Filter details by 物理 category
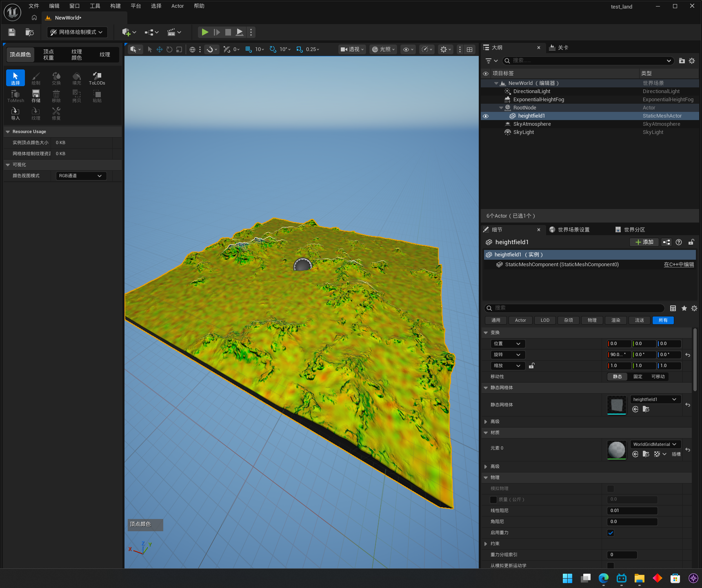The height and width of the screenshot is (588, 702). 592,320
